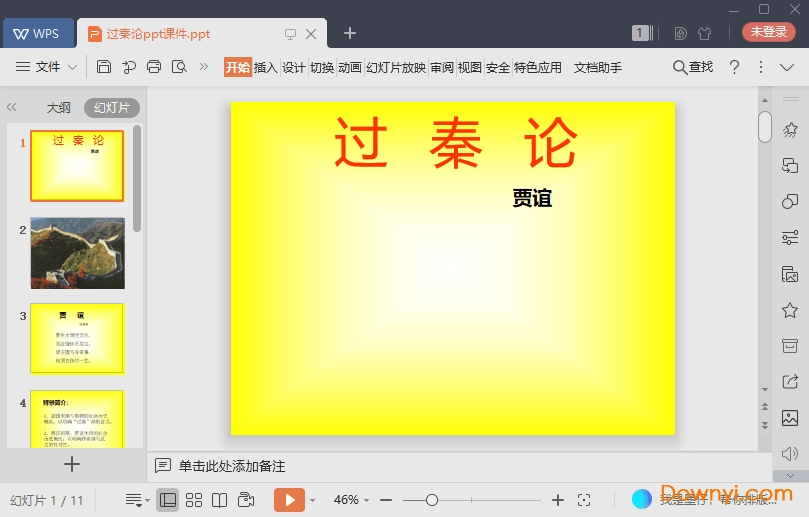Expand more quick-access tools chevron
The image size is (809, 517).
click(x=204, y=67)
